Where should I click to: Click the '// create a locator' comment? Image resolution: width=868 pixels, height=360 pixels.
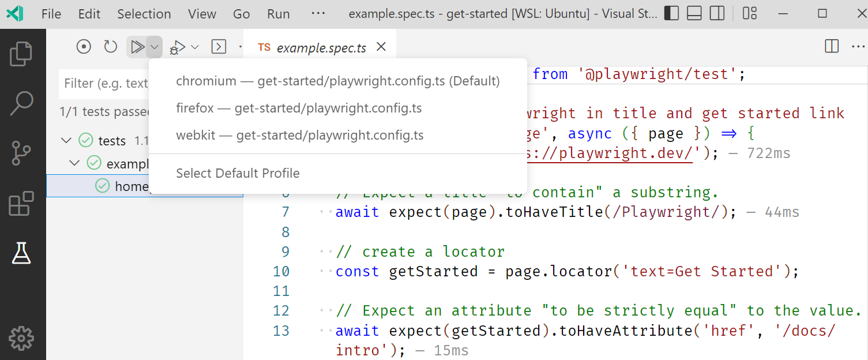tap(420, 252)
